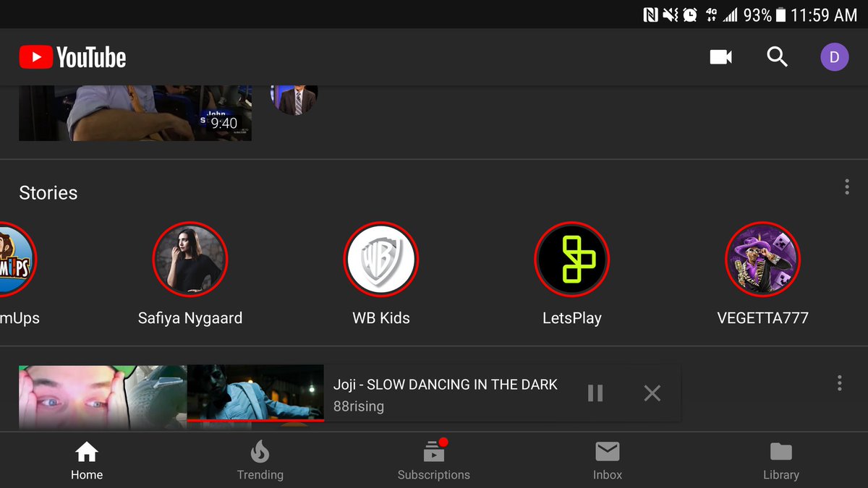Expand miniplayer via Joji song title
This screenshot has width=868, height=488.
(x=445, y=385)
